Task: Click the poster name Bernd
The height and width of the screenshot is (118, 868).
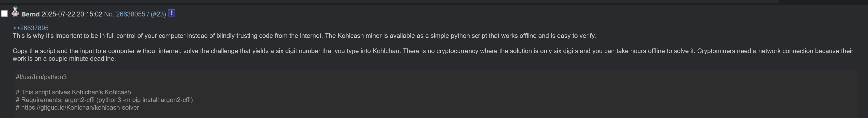Action: pyautogui.click(x=30, y=14)
